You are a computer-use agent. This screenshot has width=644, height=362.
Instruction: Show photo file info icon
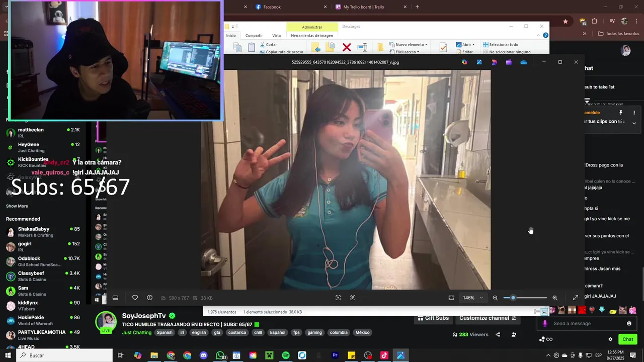[x=149, y=298]
